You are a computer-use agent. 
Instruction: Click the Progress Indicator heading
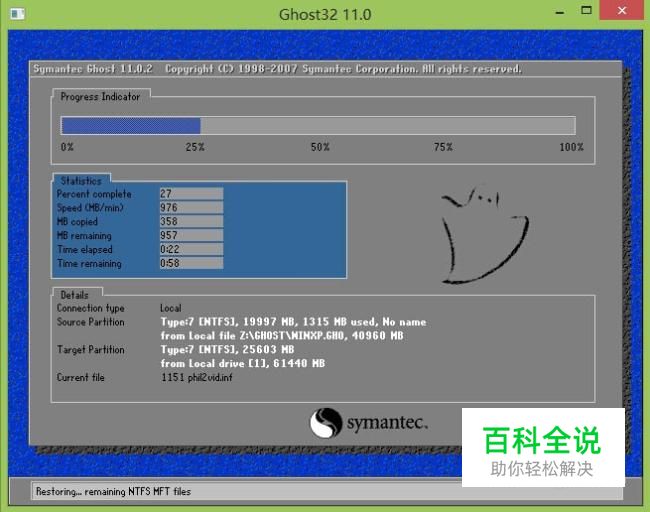100,97
